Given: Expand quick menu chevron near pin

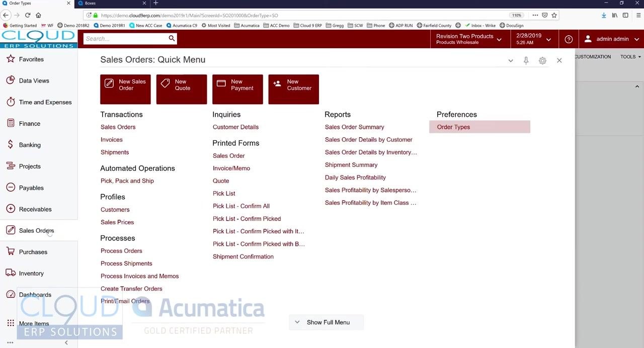Looking at the screenshot, I should pyautogui.click(x=510, y=60).
